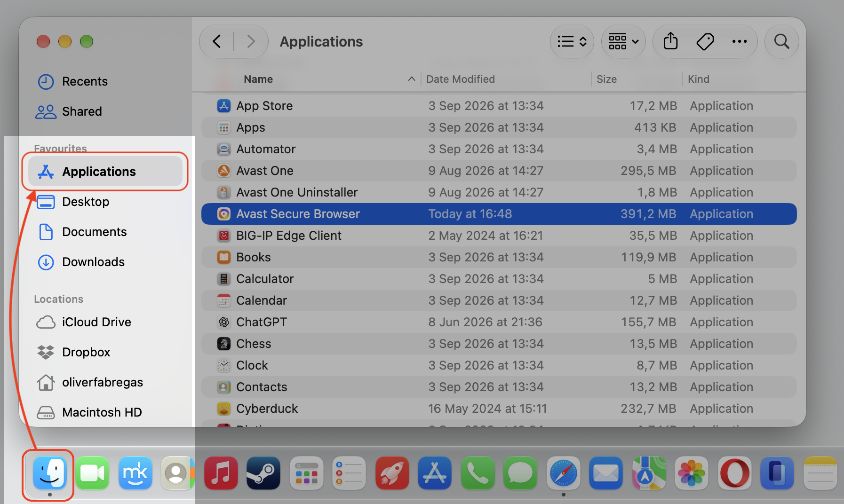
Task: Select the Contacts row in file list
Action: click(x=499, y=387)
